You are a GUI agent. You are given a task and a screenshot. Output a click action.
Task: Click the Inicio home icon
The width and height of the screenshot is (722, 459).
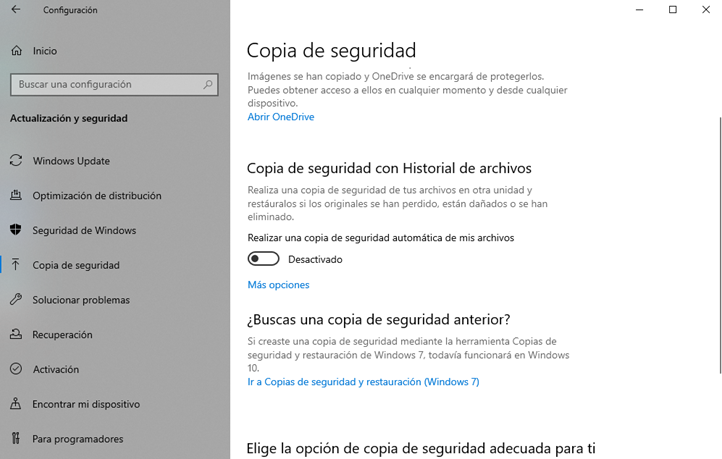[x=16, y=50]
